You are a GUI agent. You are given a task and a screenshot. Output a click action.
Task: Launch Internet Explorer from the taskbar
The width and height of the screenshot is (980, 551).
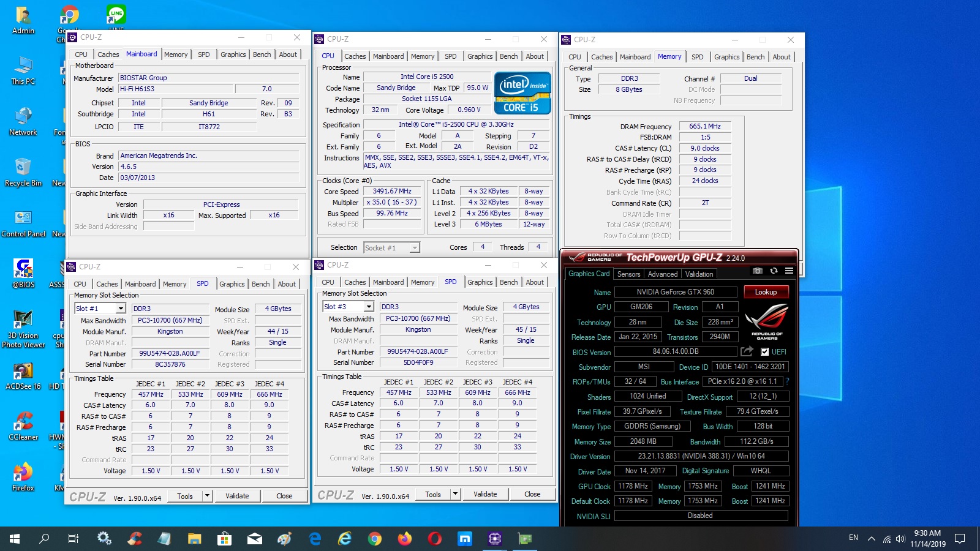345,539
